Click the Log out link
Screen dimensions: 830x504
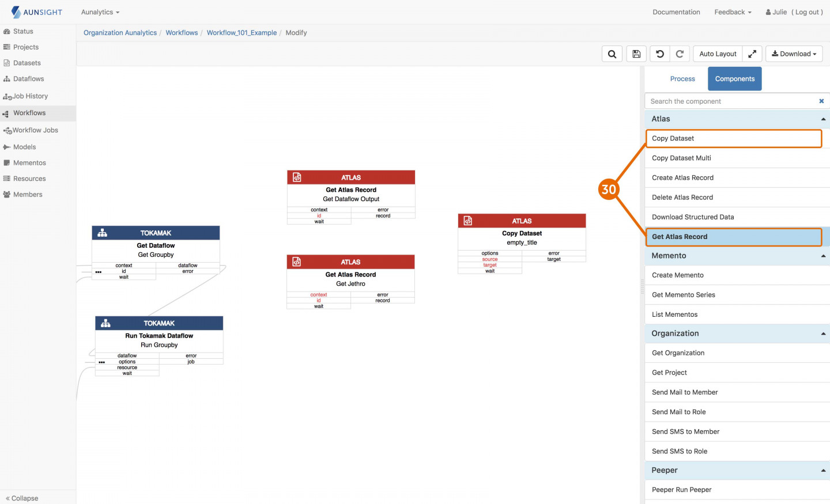pos(807,12)
